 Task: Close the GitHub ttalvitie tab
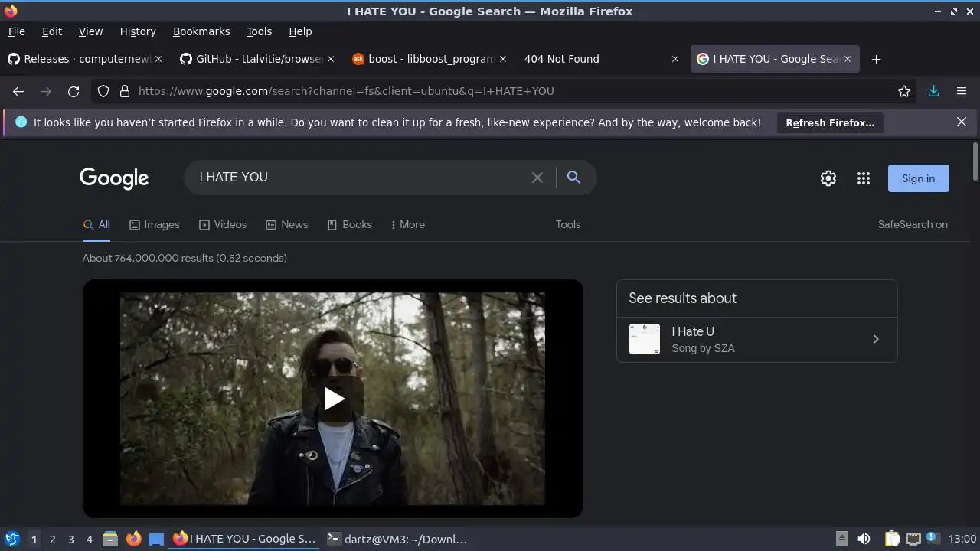(331, 59)
